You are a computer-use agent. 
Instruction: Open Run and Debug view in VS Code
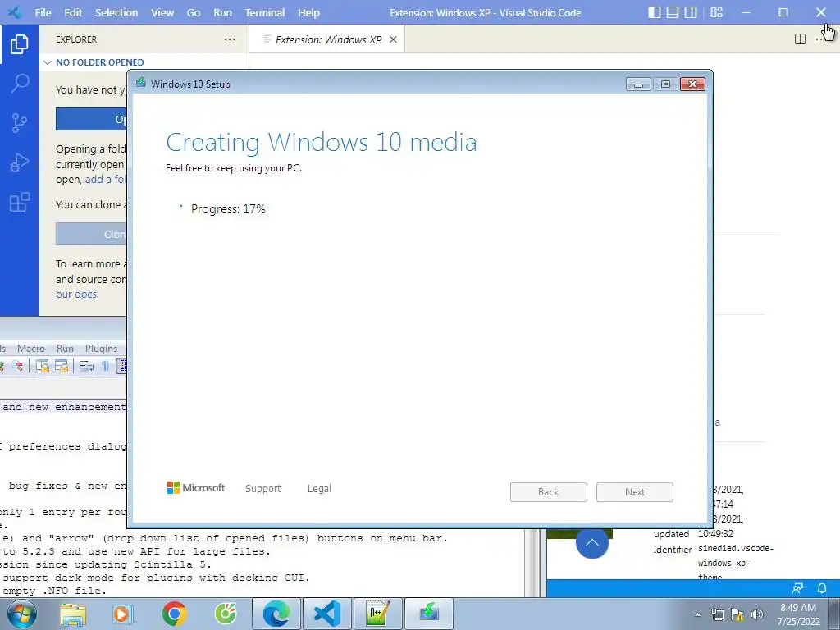20,162
